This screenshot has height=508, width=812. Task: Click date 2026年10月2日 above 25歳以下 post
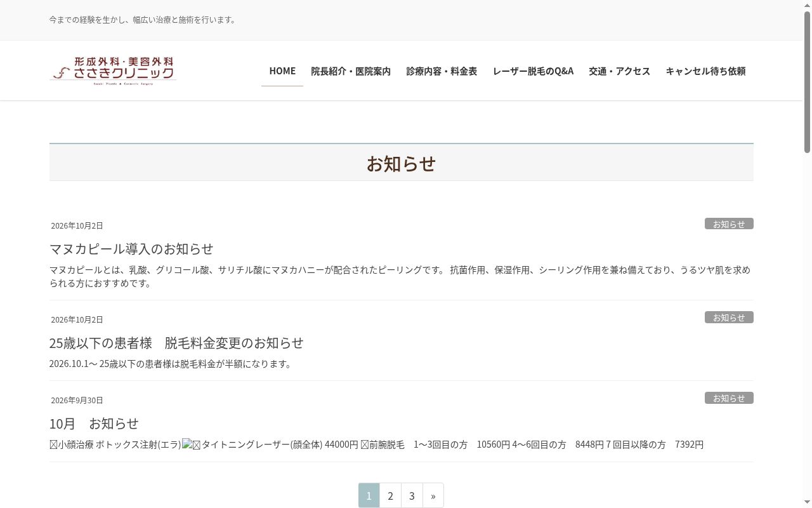point(77,319)
